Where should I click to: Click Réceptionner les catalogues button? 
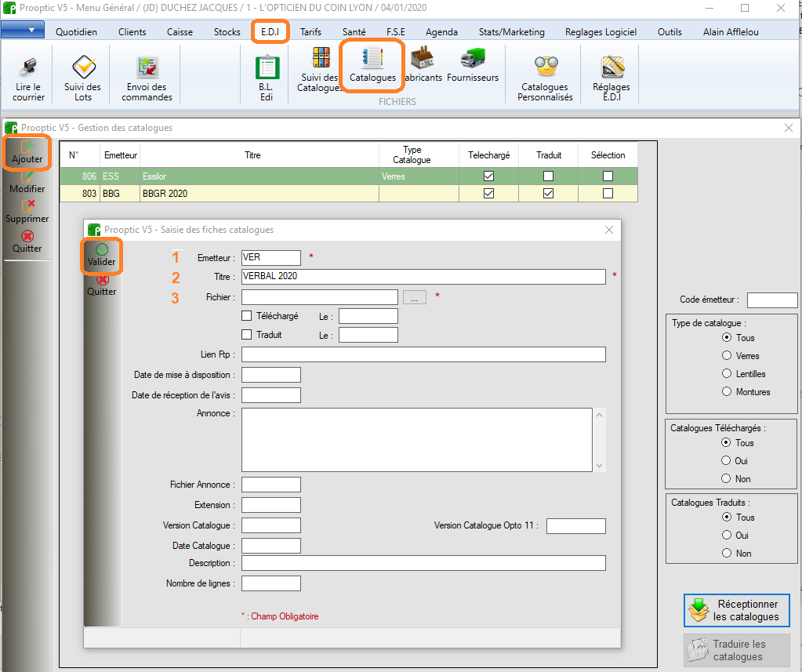[x=736, y=610]
